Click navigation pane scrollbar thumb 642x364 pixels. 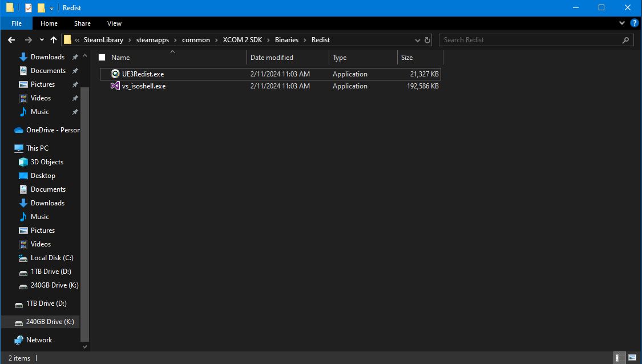[x=85, y=214]
